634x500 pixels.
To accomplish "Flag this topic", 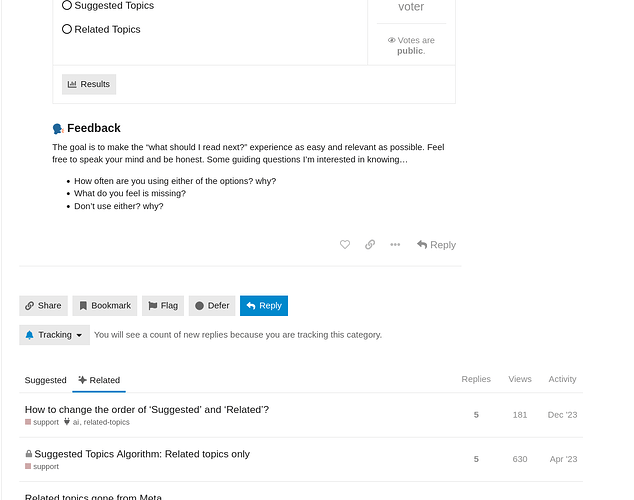I will tap(163, 306).
